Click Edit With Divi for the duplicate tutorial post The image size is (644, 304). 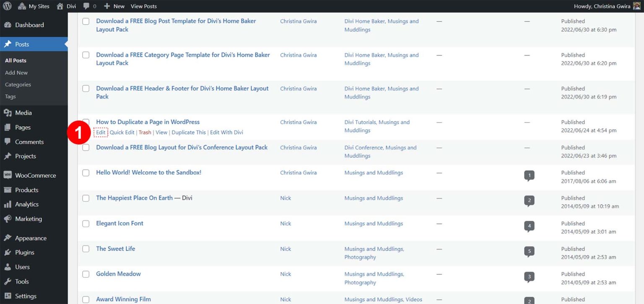click(x=226, y=132)
